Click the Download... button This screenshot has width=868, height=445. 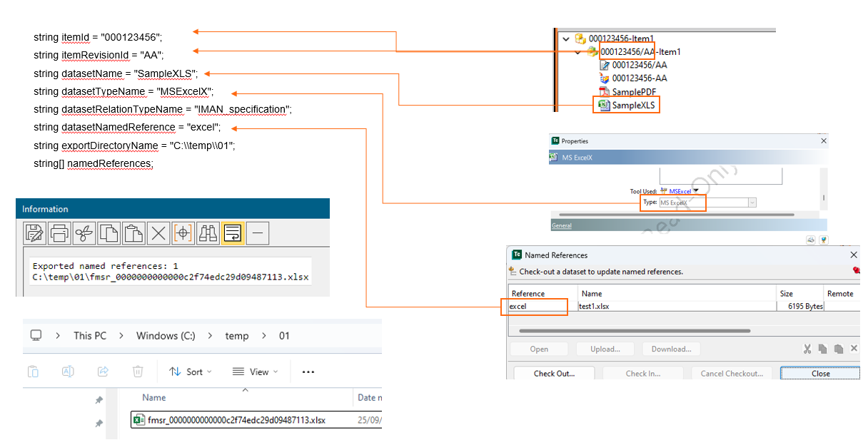pos(671,349)
